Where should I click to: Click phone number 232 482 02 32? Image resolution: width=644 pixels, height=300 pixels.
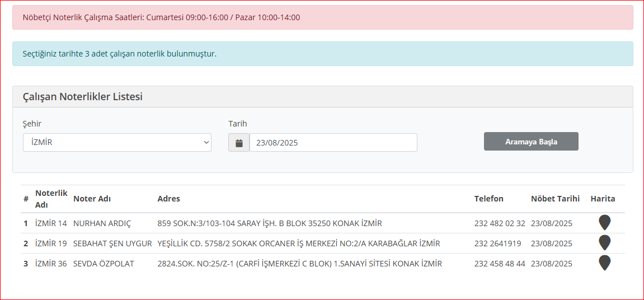click(500, 223)
